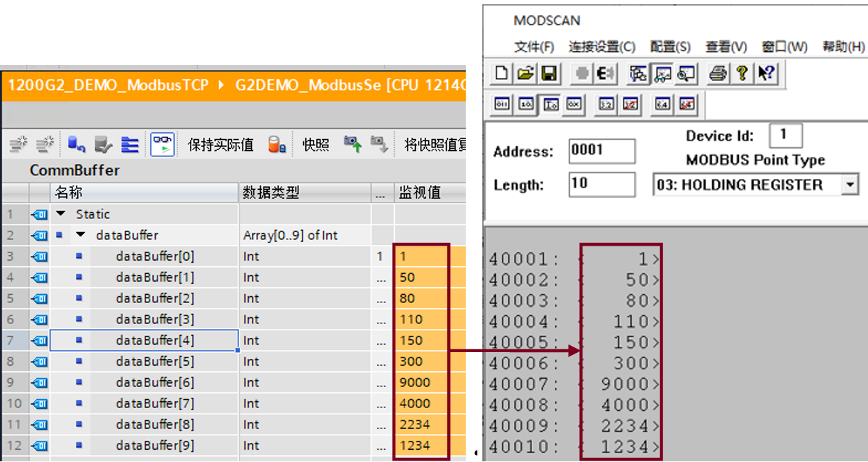Open the 查看(V) menu in MODSCAN
The height and width of the screenshot is (462, 868).
click(x=726, y=46)
